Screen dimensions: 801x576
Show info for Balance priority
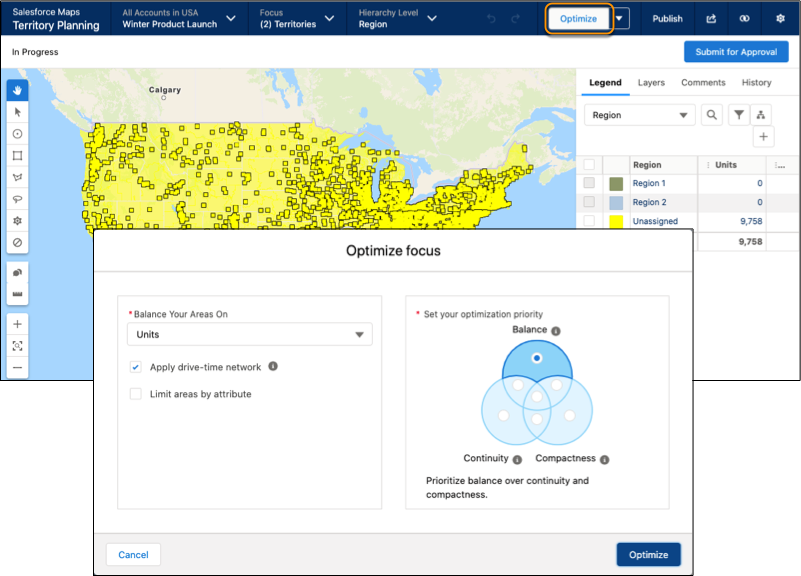(x=556, y=331)
